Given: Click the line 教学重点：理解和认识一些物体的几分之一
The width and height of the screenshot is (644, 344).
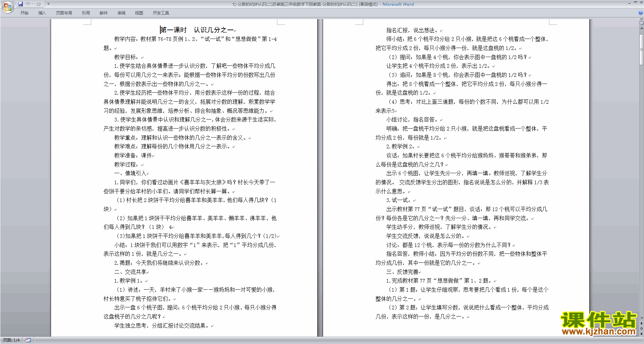Looking at the screenshot, I should [180, 138].
